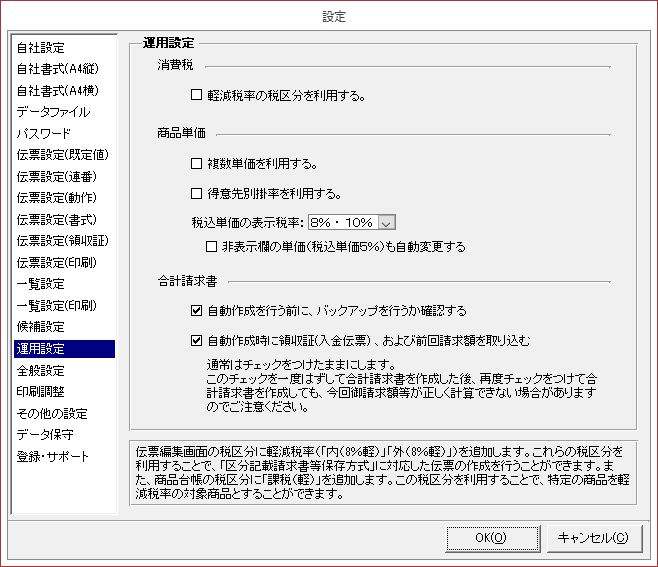Check 非表示欄の単価も自動変更する box
This screenshot has width=658, height=567.
click(x=212, y=246)
